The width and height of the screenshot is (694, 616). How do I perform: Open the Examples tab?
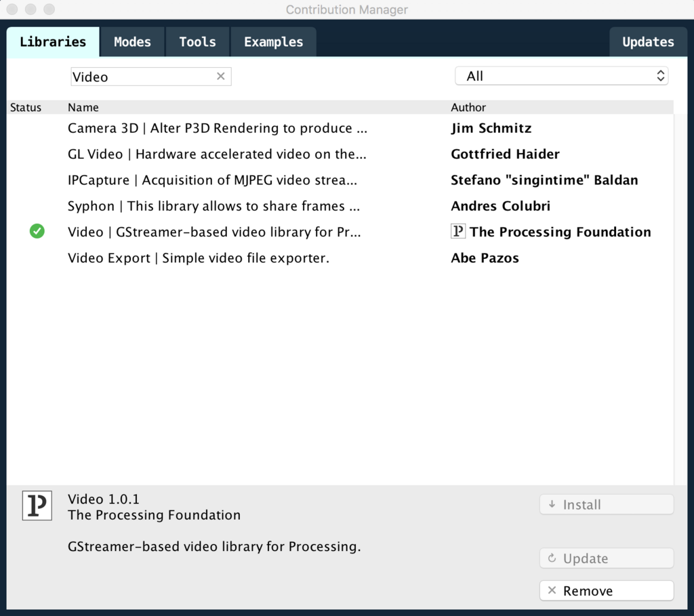pos(274,42)
